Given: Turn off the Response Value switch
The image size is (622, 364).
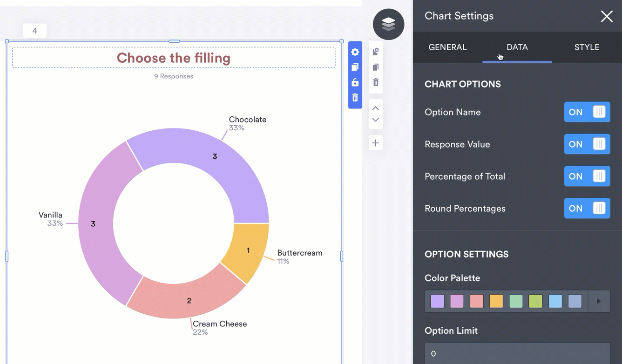Looking at the screenshot, I should pos(587,144).
